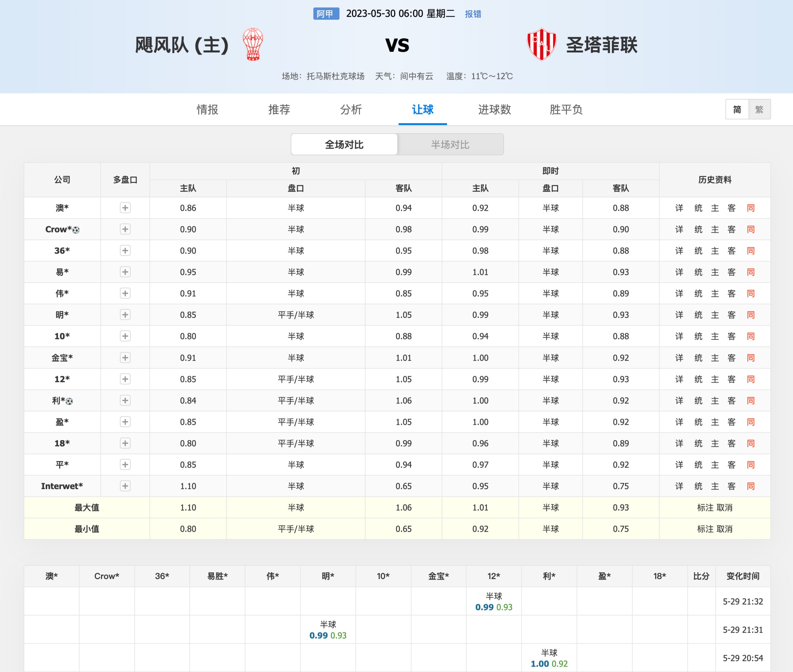The height and width of the screenshot is (672, 793).
Task: Click the 变化时间 column header
Action: click(743, 576)
